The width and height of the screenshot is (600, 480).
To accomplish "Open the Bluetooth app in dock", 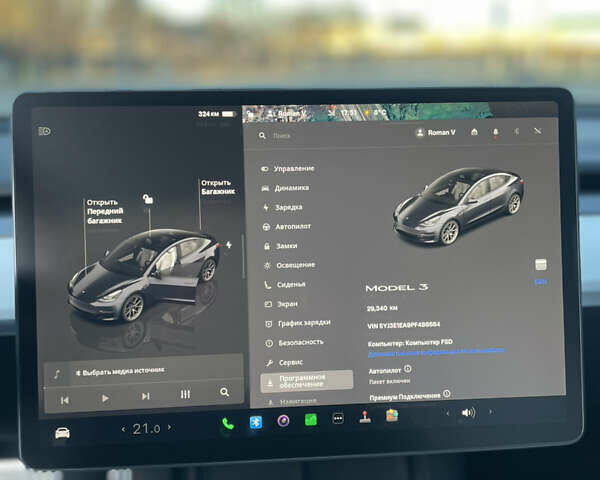I will click(256, 422).
